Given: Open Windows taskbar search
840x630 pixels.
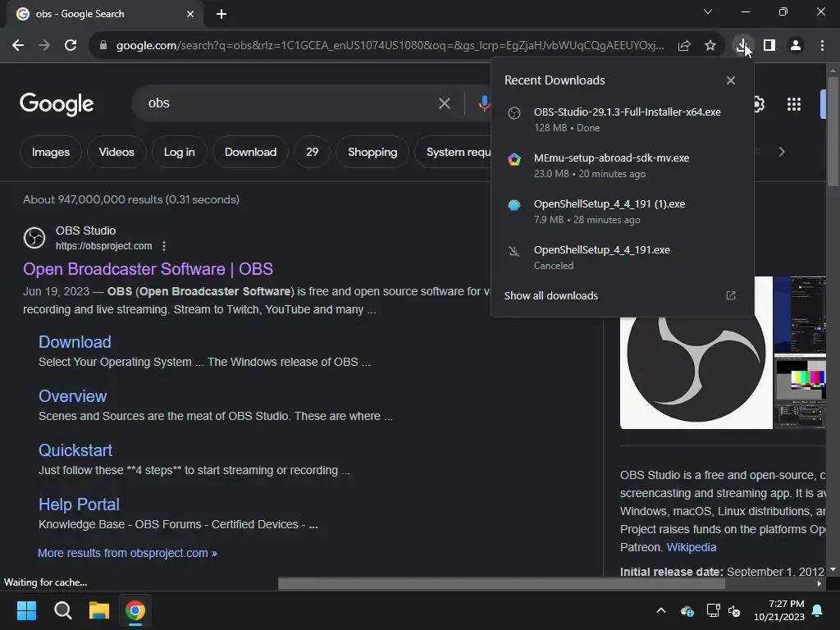Looking at the screenshot, I should point(62,610).
